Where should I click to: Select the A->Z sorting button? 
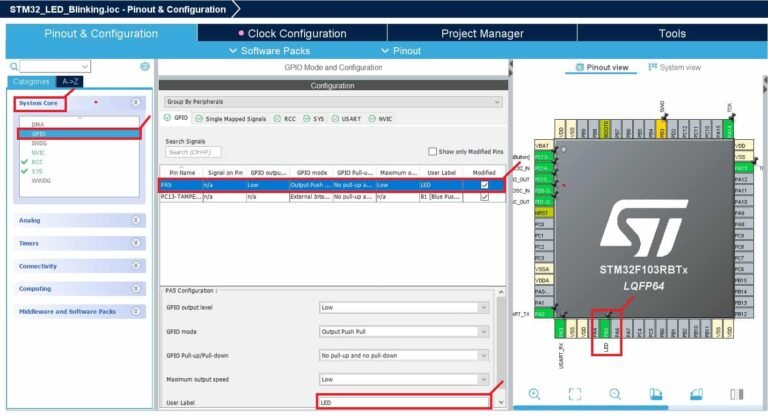(70, 81)
